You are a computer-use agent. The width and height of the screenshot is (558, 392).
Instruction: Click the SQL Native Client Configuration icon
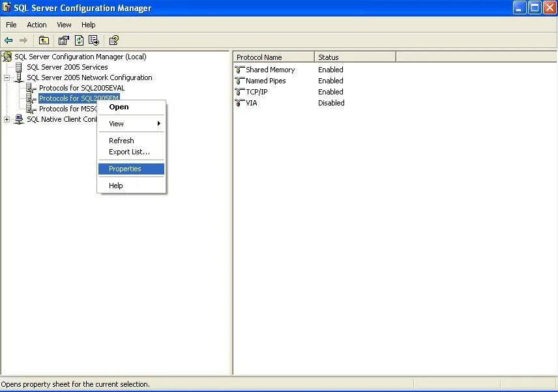click(19, 119)
